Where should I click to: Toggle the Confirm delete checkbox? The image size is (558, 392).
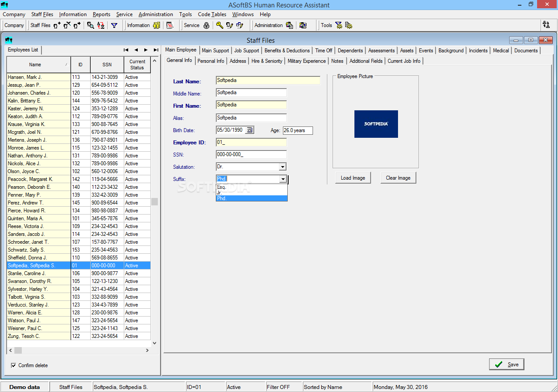[14, 365]
